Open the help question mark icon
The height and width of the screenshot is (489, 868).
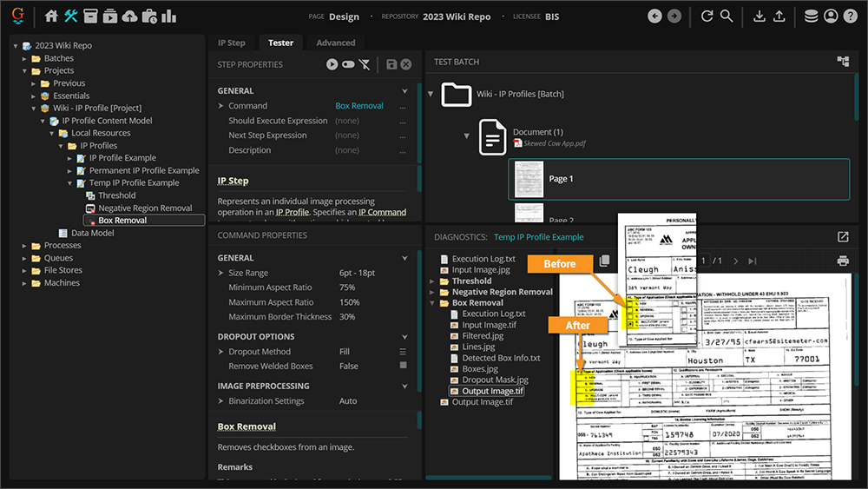pyautogui.click(x=851, y=16)
